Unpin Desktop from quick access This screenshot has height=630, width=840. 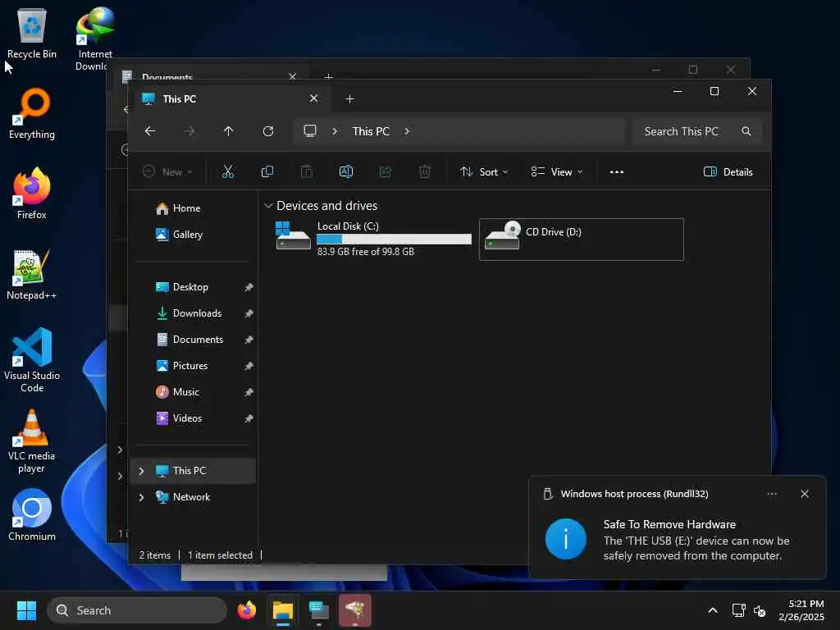click(249, 287)
